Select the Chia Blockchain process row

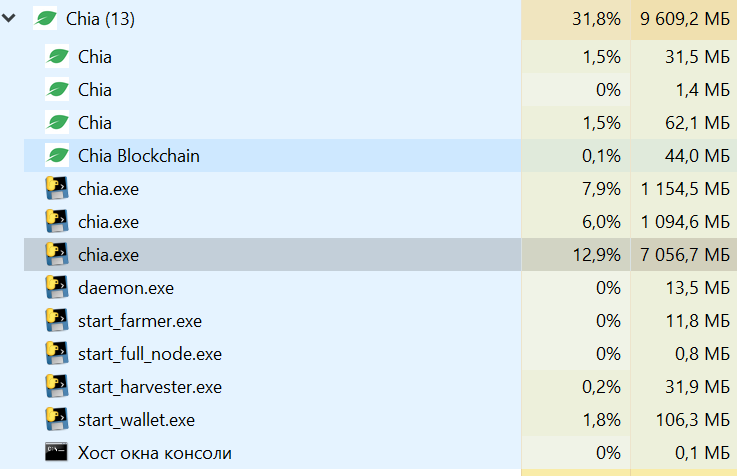coord(139,156)
